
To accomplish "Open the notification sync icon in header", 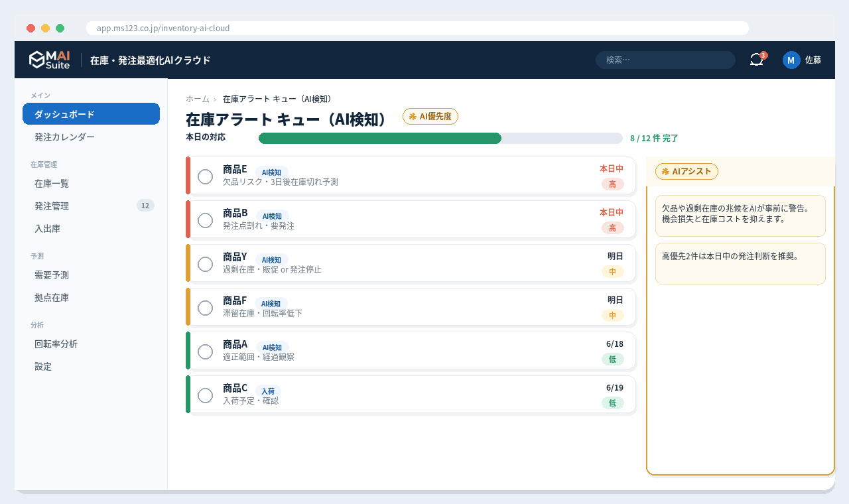I will (x=757, y=60).
